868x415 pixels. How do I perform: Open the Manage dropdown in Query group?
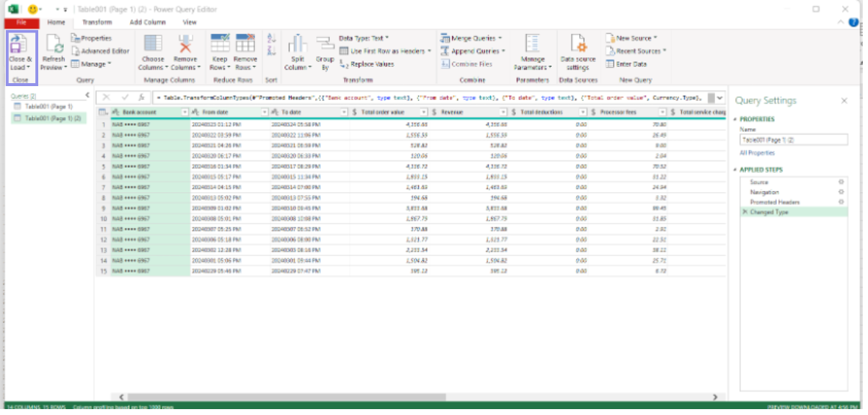click(110, 64)
